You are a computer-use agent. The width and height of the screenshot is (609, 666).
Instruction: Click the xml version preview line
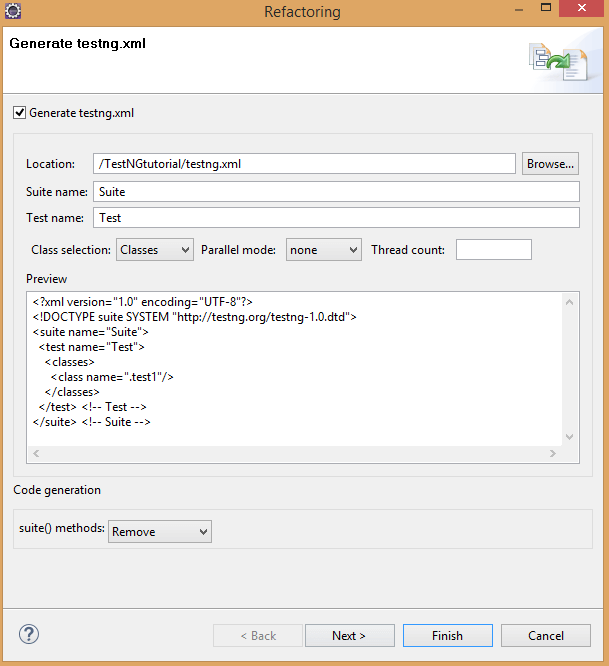(x=143, y=302)
